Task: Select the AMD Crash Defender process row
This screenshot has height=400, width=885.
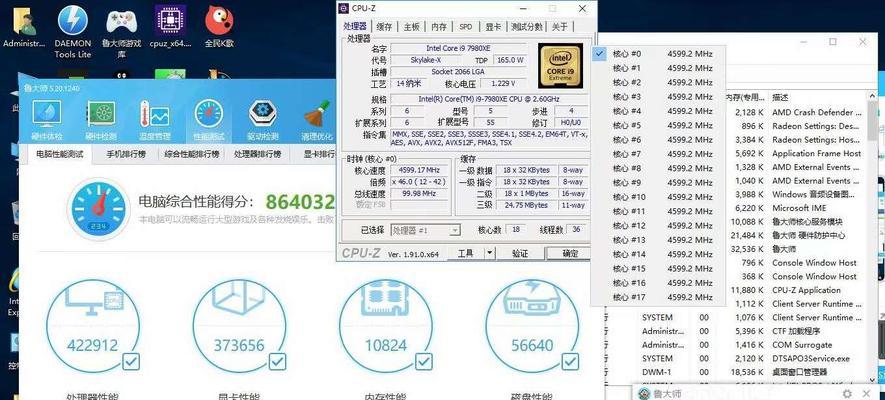Action: (x=796, y=112)
